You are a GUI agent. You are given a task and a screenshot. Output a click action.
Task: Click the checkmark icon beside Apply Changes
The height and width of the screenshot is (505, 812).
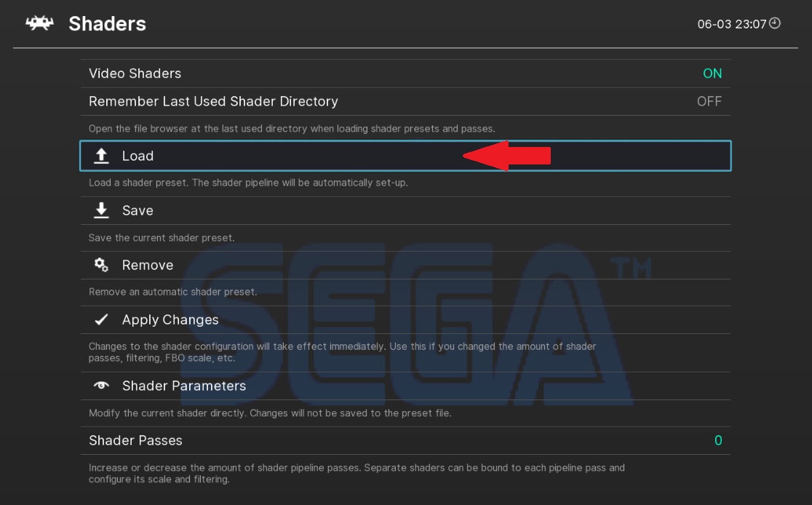click(102, 319)
